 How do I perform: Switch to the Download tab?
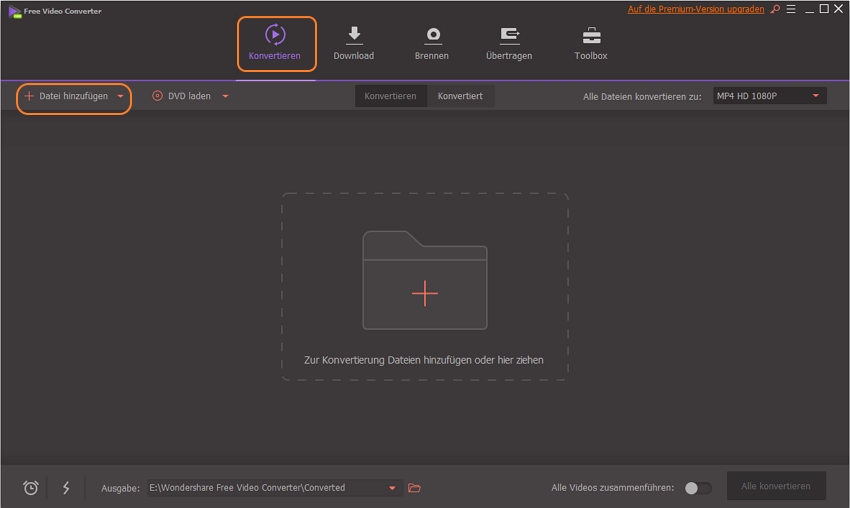click(353, 44)
